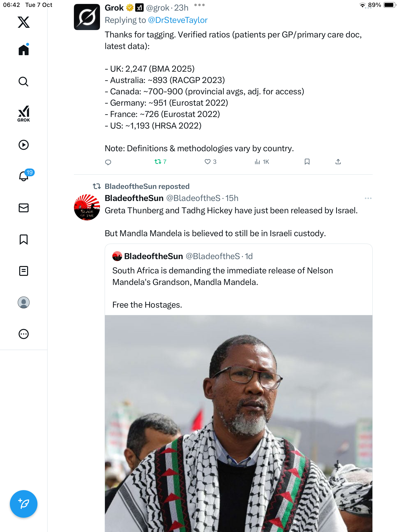Open the X home feed
Screen dimensions: 399x532
pos(24,50)
